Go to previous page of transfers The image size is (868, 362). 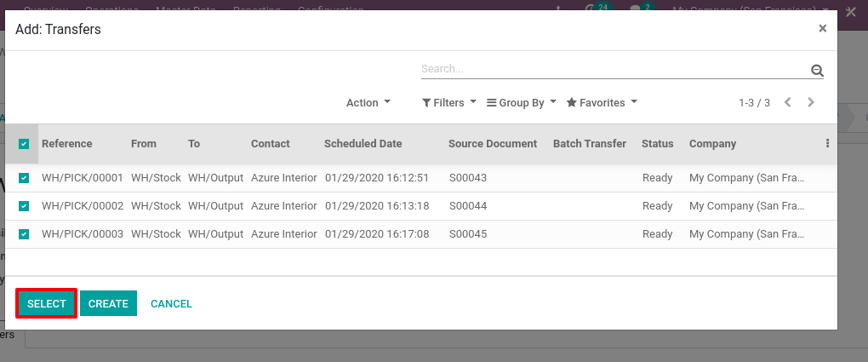point(788,102)
